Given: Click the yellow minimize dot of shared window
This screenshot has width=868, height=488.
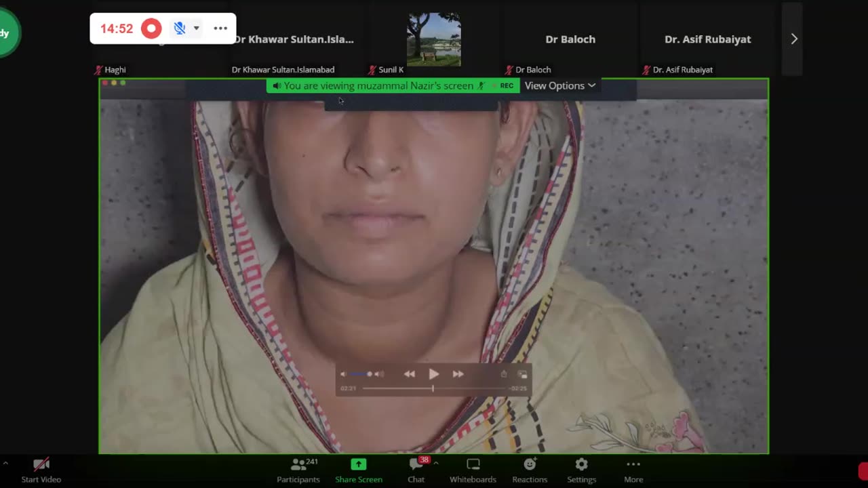Looking at the screenshot, I should click(114, 83).
